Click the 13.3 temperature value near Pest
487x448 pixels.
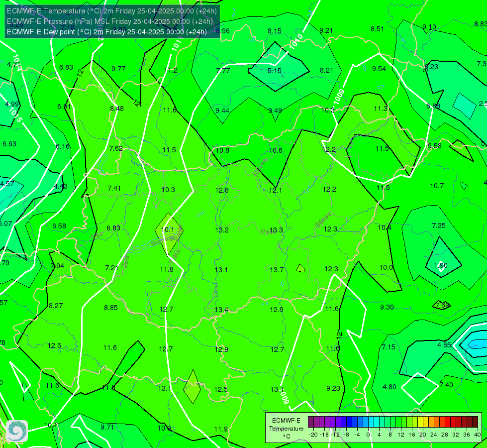(x=276, y=230)
